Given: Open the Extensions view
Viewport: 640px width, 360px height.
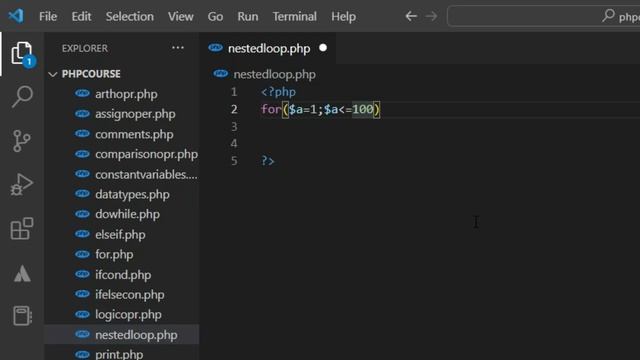Looking at the screenshot, I should click(22, 228).
